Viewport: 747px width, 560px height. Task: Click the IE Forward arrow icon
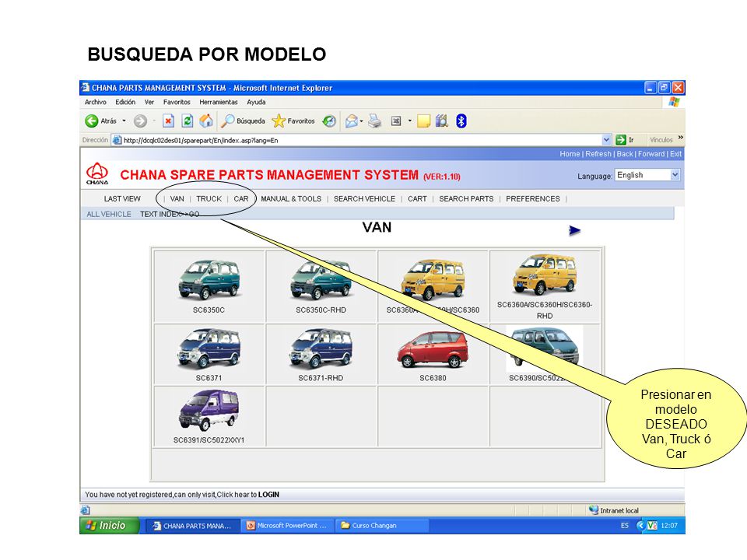140,121
